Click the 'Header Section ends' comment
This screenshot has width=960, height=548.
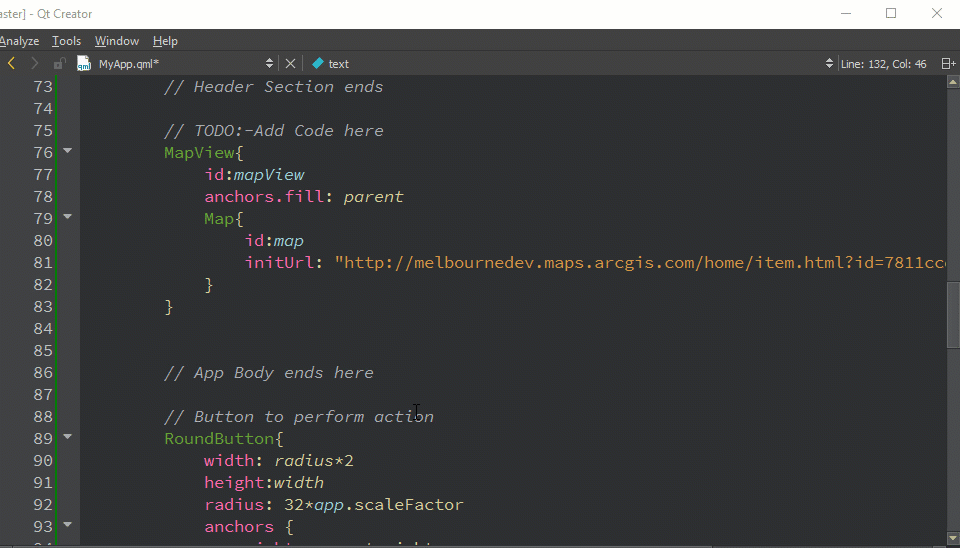(274, 86)
